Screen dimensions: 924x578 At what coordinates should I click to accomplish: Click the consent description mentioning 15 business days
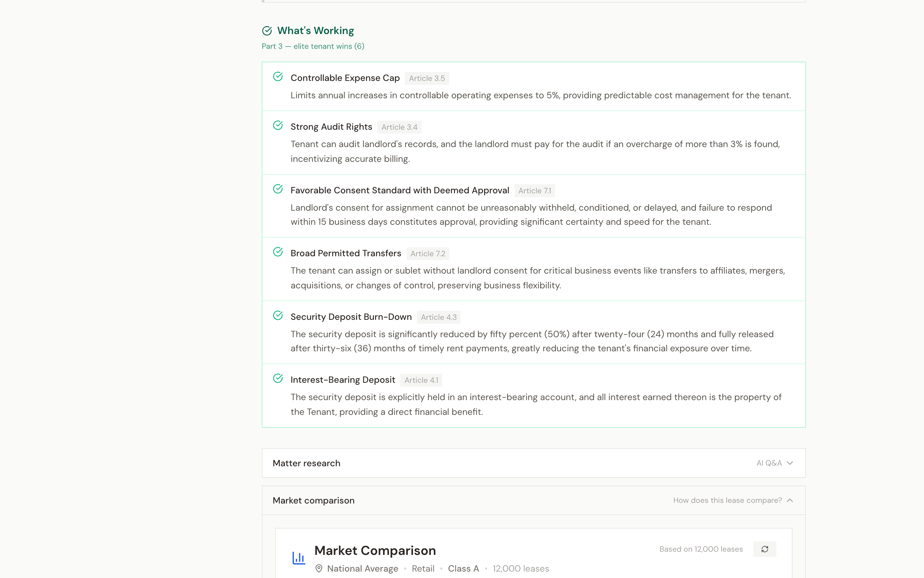click(x=532, y=215)
